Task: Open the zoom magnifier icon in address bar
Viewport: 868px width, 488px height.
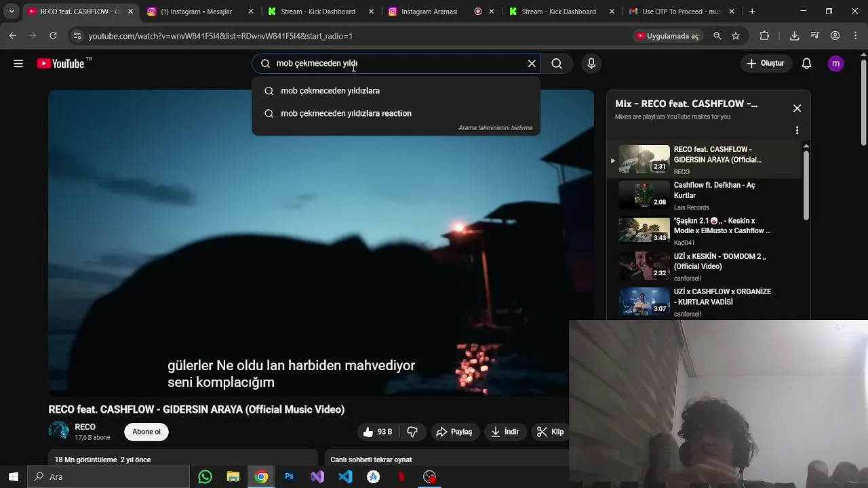Action: click(x=717, y=36)
